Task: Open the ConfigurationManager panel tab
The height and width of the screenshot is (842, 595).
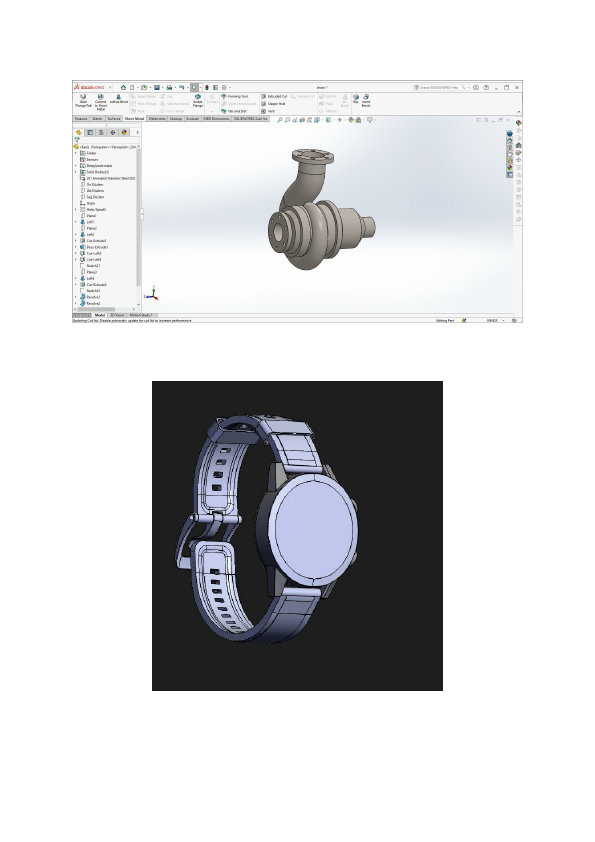Action: (x=101, y=132)
